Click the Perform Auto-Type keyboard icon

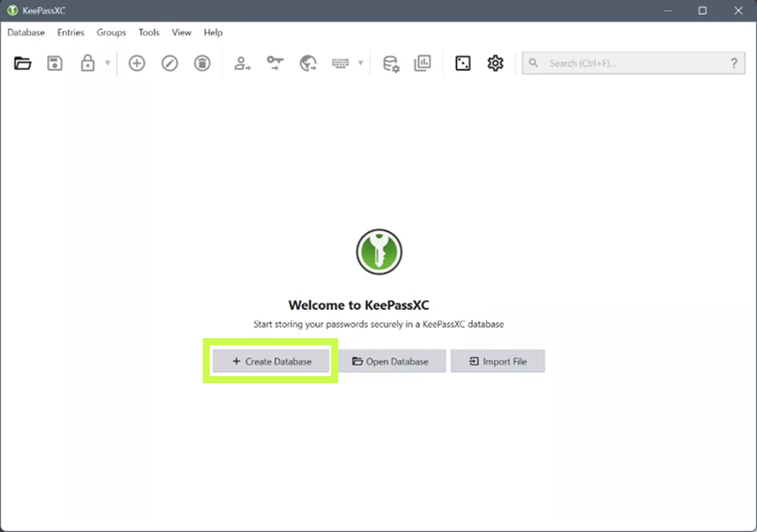point(340,63)
